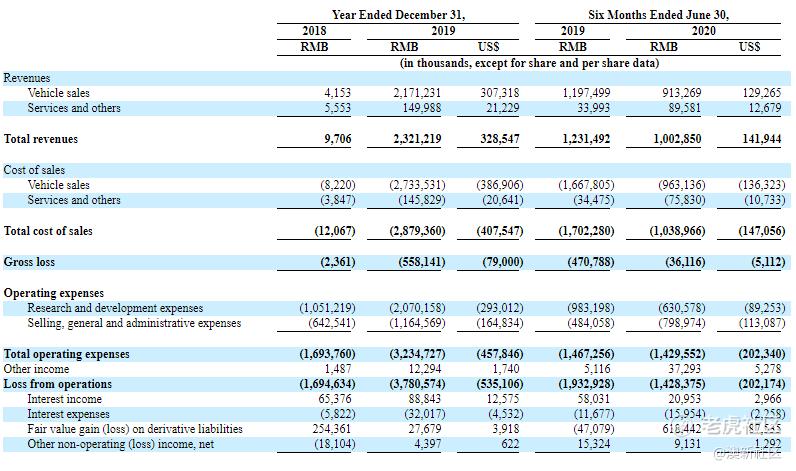Click total revenues 1,002,850
Screen dimensions: 796x471
(x=677, y=139)
